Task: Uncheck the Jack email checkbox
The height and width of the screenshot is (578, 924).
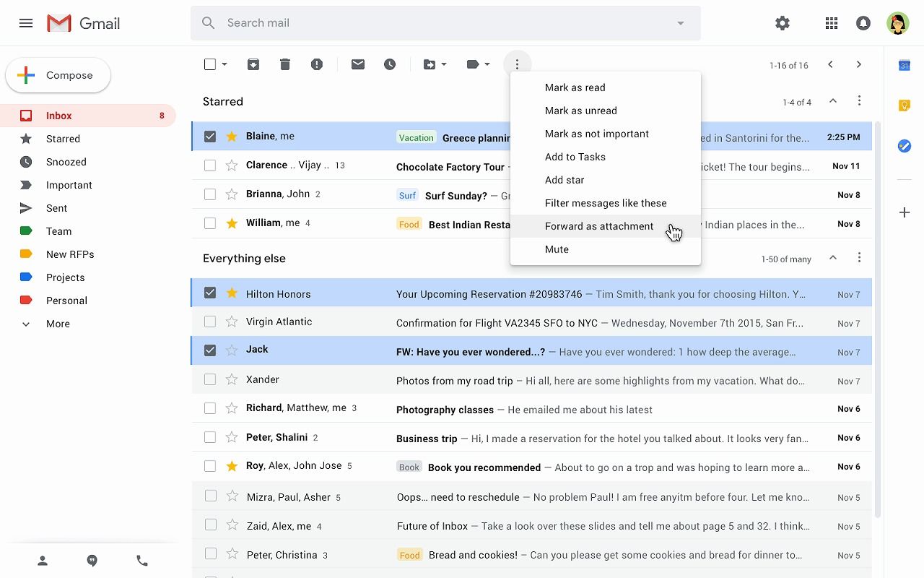Action: coord(210,350)
